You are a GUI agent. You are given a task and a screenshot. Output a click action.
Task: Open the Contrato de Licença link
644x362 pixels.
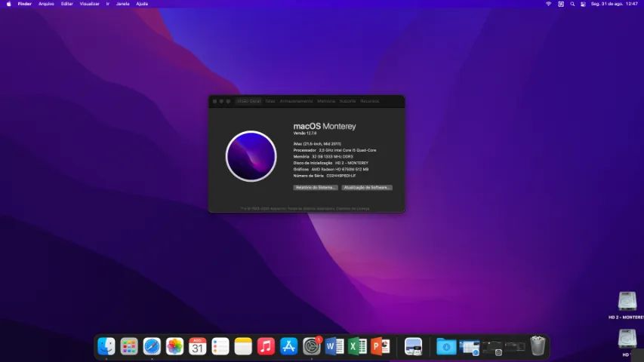[x=353, y=208]
